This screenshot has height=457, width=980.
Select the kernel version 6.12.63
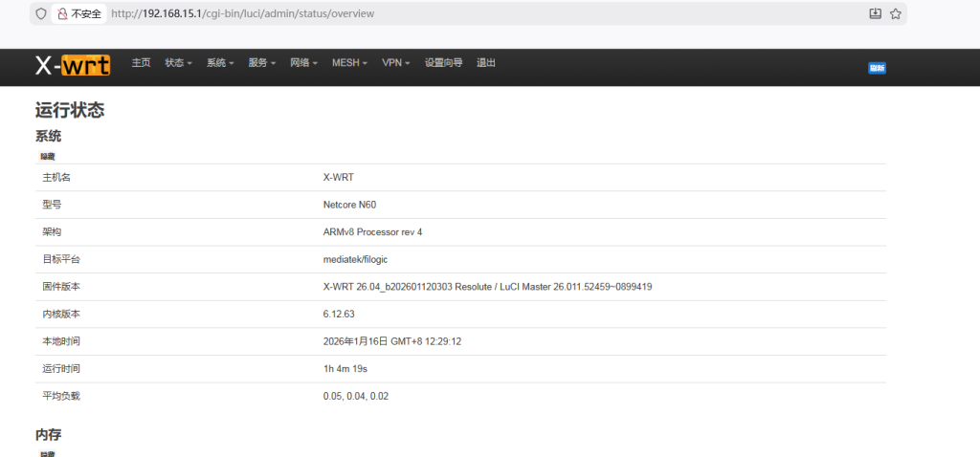click(339, 314)
